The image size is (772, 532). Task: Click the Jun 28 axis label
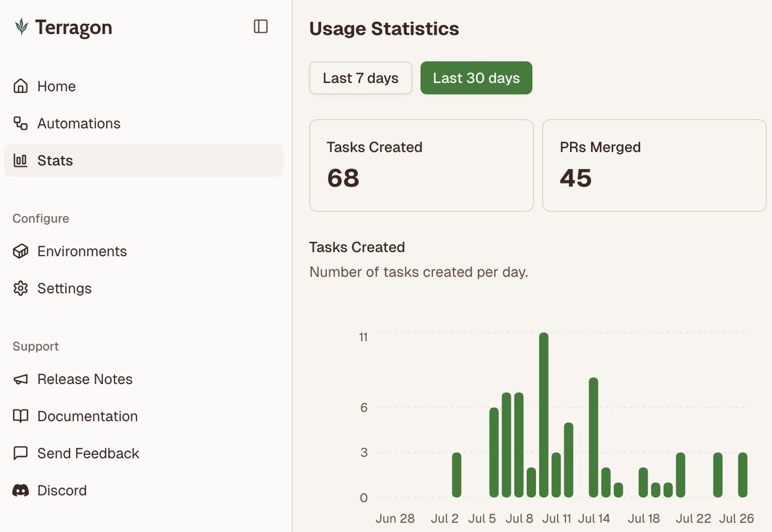coord(395,518)
